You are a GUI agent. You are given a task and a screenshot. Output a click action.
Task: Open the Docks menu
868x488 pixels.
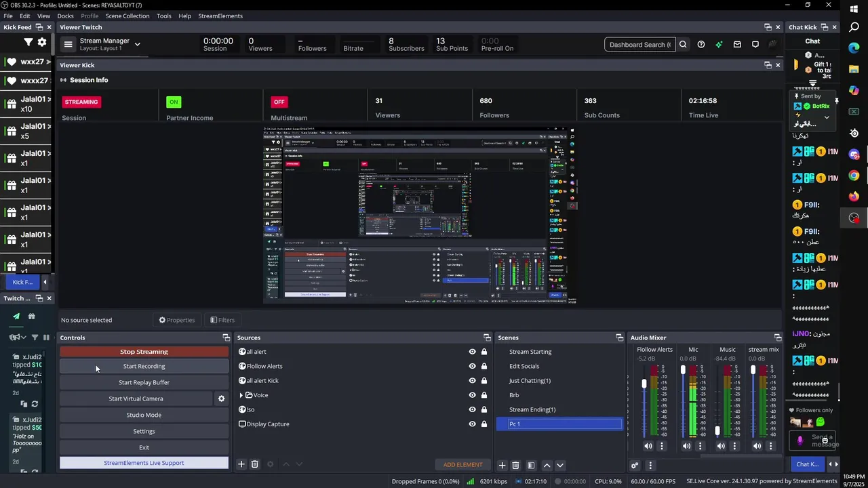[x=66, y=16]
